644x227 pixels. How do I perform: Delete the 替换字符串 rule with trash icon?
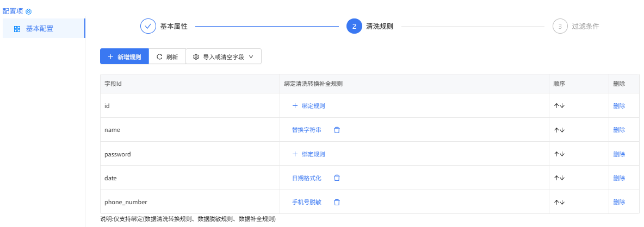pyautogui.click(x=337, y=130)
